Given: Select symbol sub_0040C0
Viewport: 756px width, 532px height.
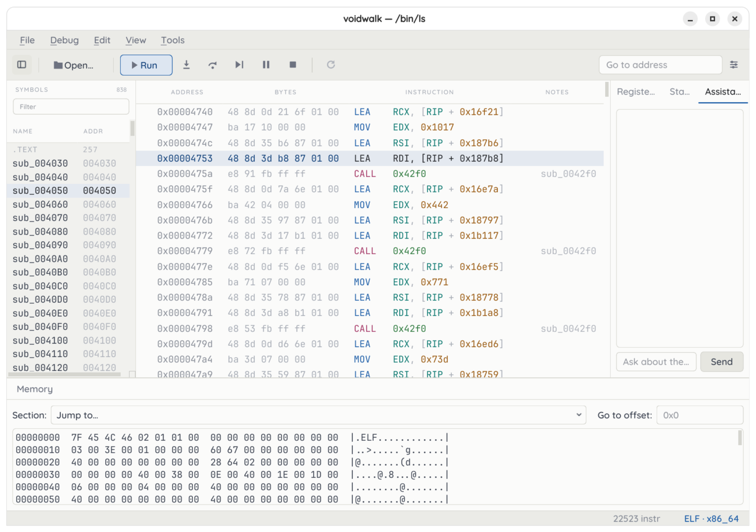Looking at the screenshot, I should click(x=68, y=286).
